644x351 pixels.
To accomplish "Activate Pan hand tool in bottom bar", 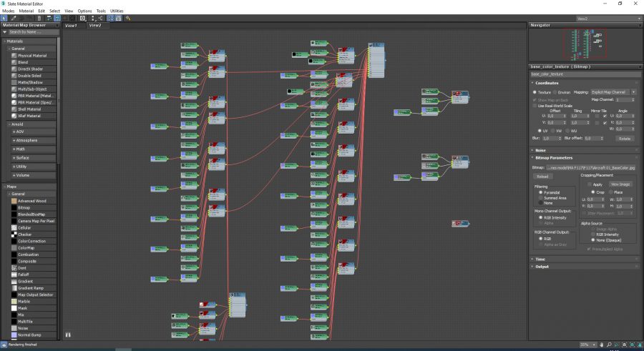I will [602, 345].
